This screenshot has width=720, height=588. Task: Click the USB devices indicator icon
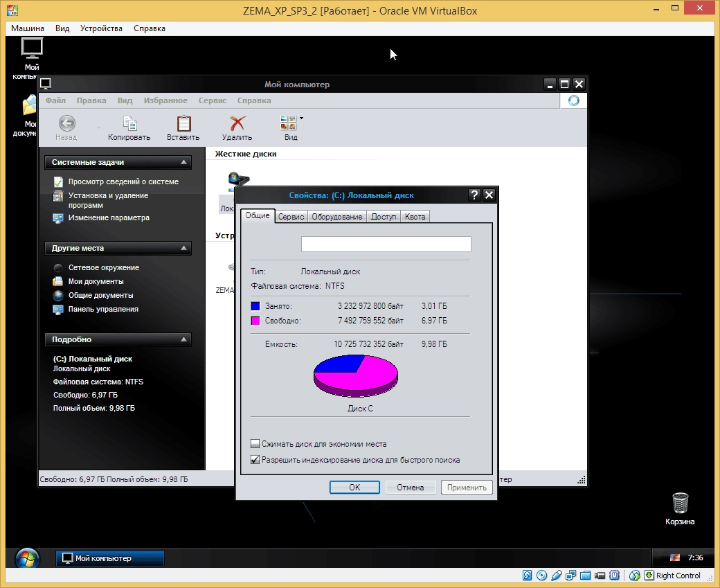[x=557, y=575]
